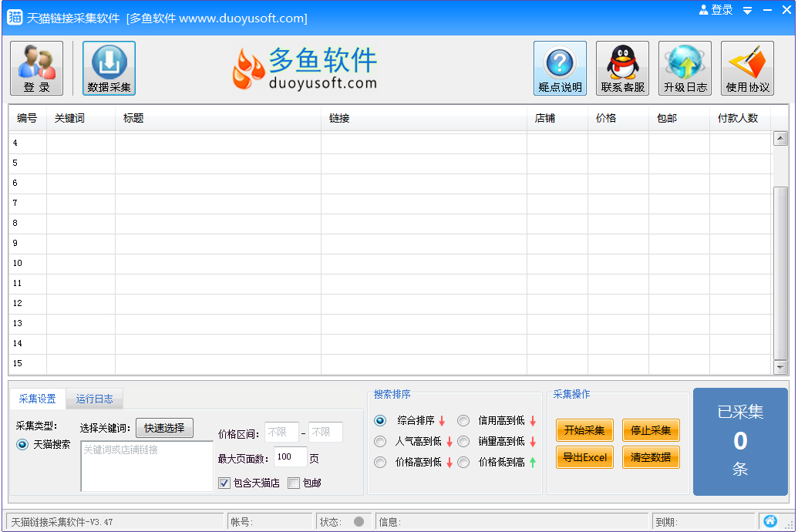Select table row number 4

pos(390,143)
